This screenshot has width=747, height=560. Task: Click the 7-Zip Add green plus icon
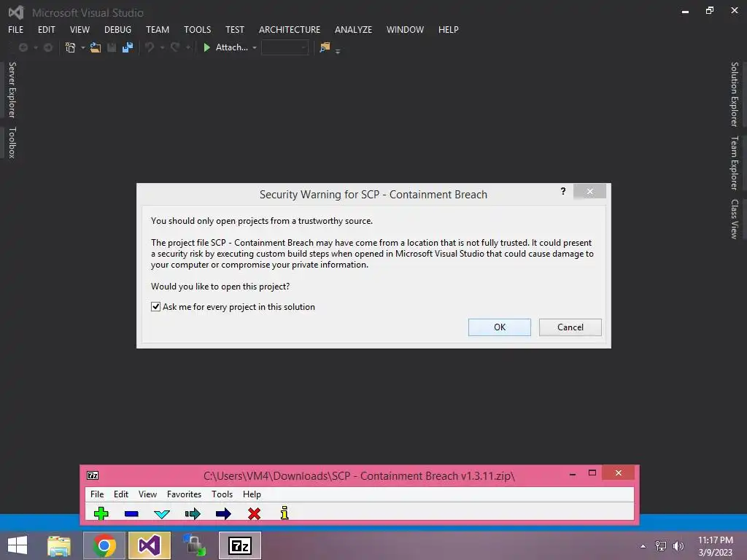click(101, 514)
